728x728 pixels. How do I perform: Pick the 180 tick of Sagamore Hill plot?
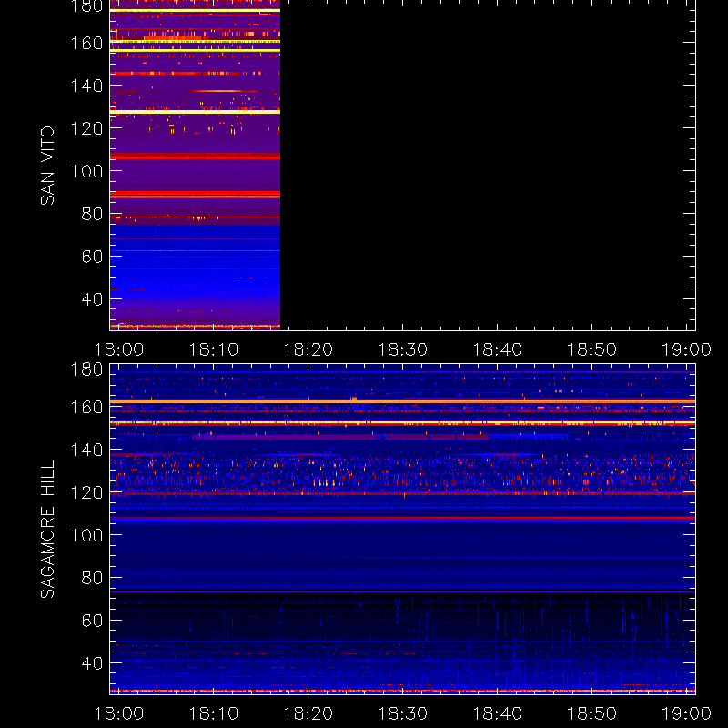[86, 369]
